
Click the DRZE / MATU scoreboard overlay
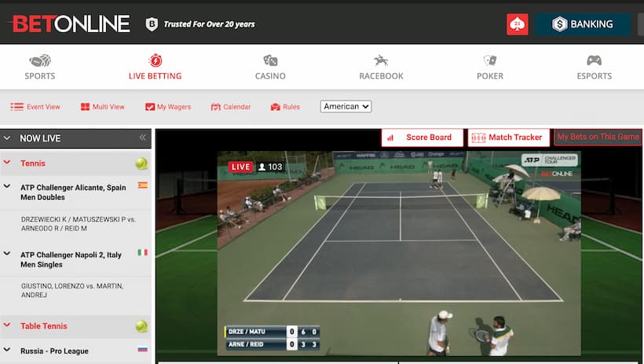tap(272, 332)
